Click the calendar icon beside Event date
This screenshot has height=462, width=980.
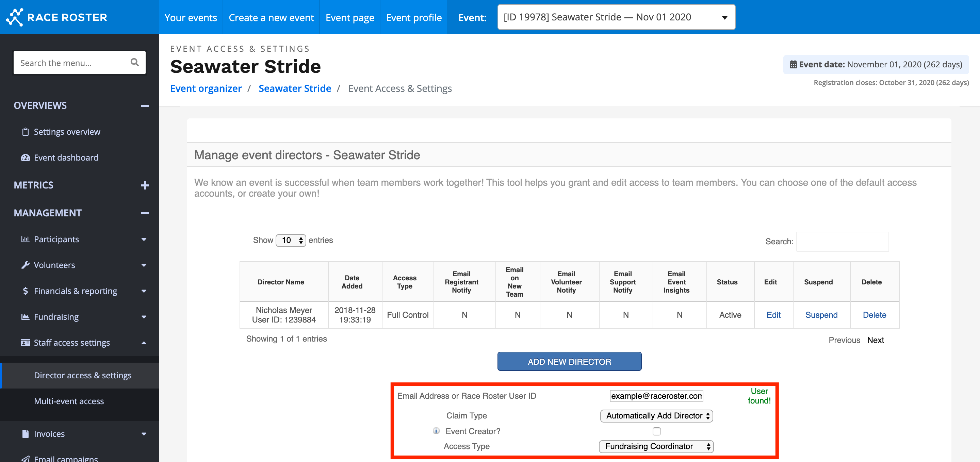[793, 65]
